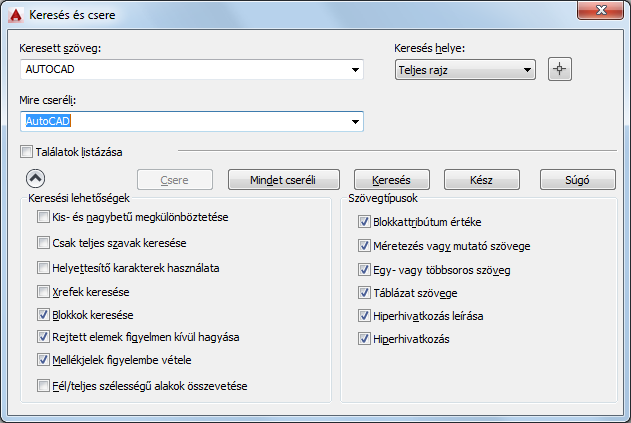Click the select objects crosshair icon

559,69
